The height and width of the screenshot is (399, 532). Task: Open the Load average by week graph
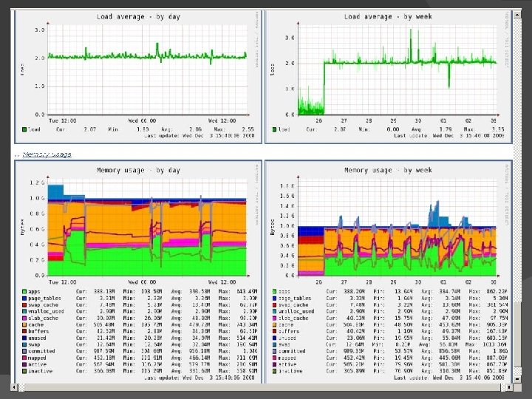point(388,77)
